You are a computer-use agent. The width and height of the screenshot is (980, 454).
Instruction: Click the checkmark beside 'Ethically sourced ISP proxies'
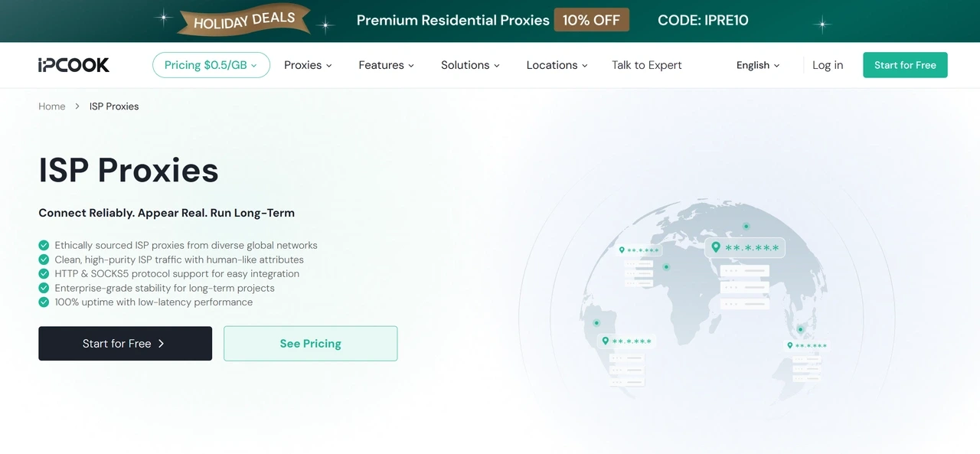point(44,245)
